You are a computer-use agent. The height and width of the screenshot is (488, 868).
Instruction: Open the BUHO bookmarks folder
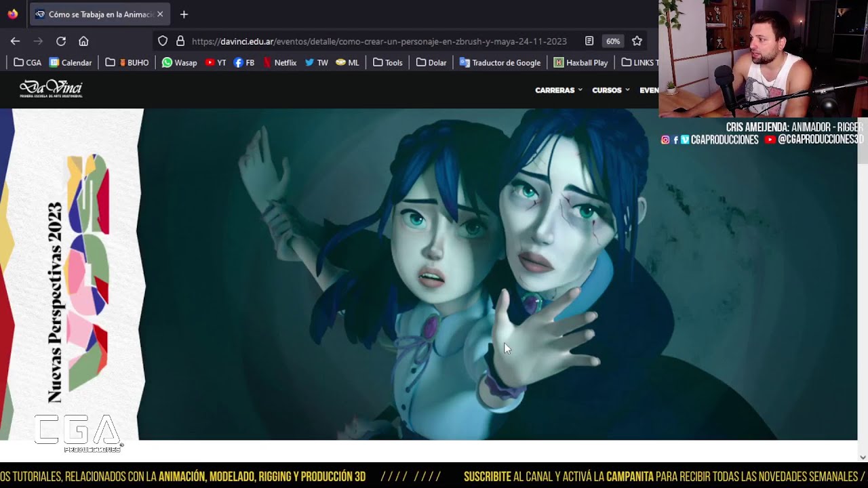point(127,62)
